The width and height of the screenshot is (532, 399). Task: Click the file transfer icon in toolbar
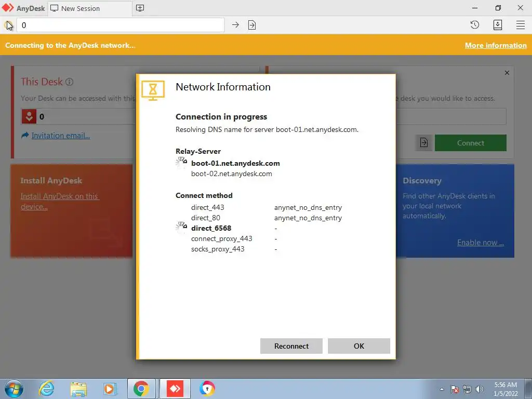[x=252, y=25]
